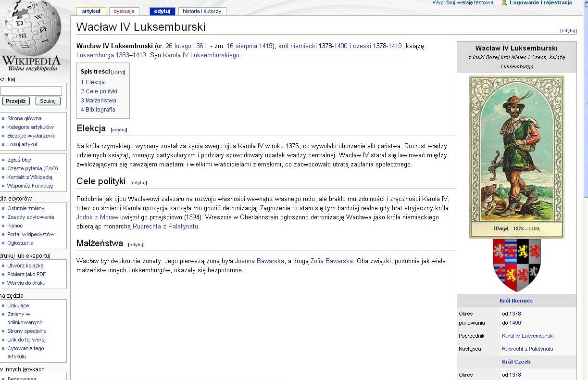Click Król Niemiec heading link in infobox
The image size is (588, 380).
click(516, 301)
